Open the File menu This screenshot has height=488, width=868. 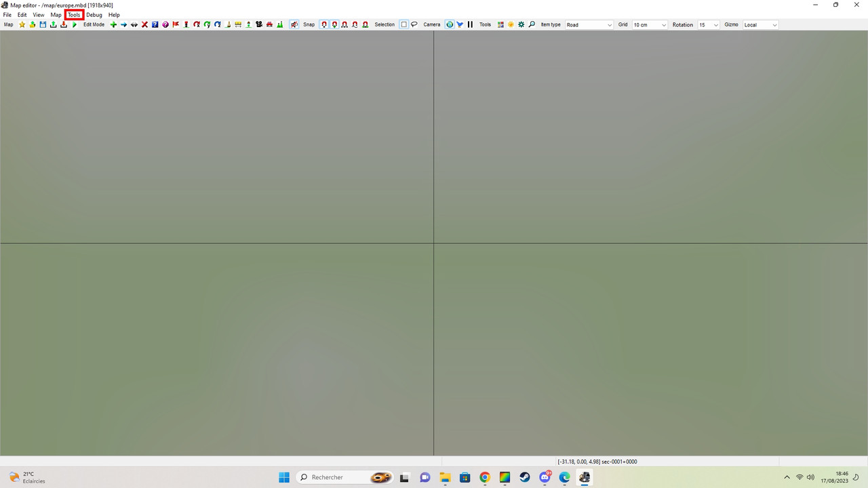pyautogui.click(x=7, y=15)
